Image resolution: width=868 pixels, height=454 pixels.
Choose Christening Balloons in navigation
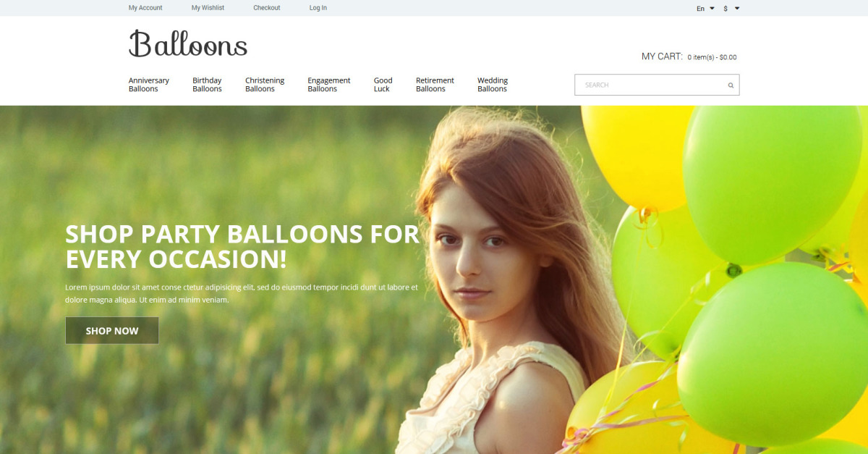pos(265,85)
